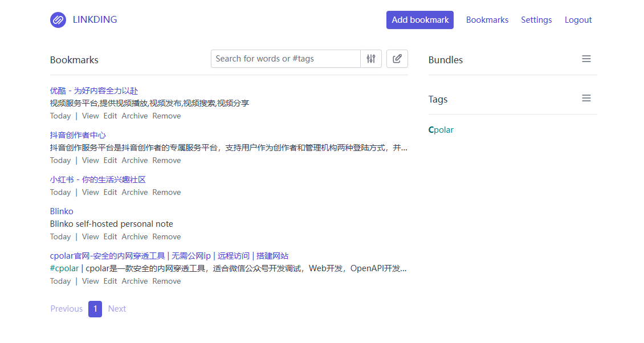Focus the search words or tags field

tap(286, 59)
